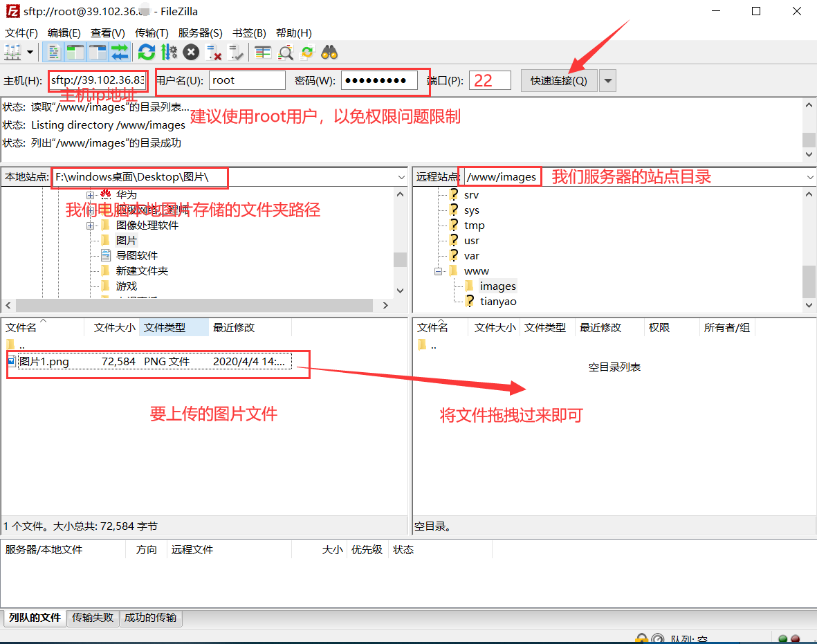Switch to the 列队的文件 tab

coord(35,618)
